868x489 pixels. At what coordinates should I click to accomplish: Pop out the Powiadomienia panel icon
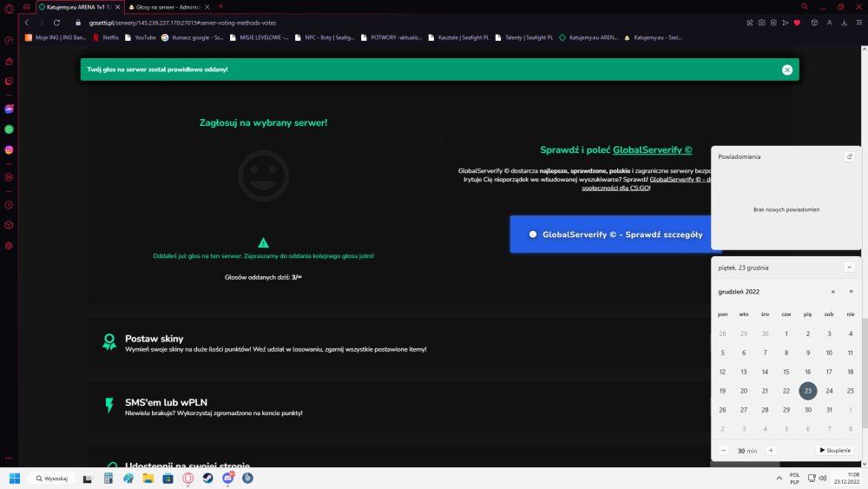(849, 156)
